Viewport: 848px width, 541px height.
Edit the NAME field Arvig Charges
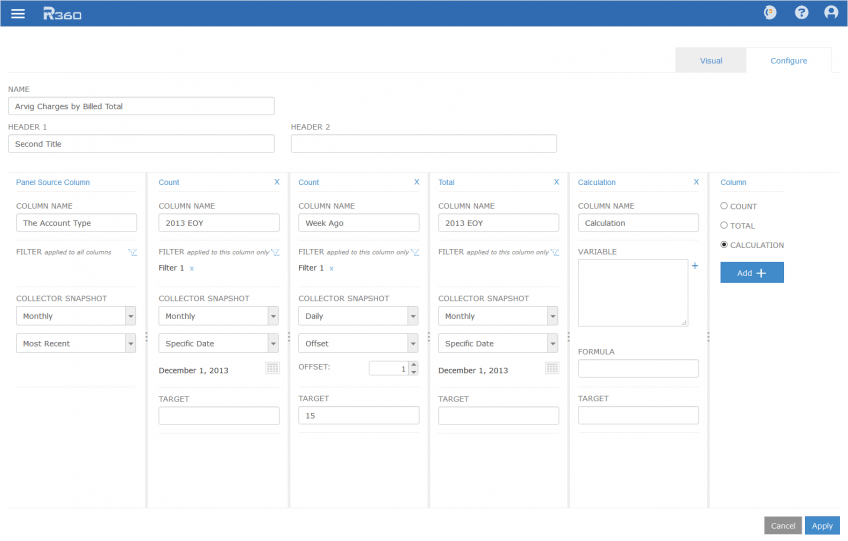pos(141,106)
